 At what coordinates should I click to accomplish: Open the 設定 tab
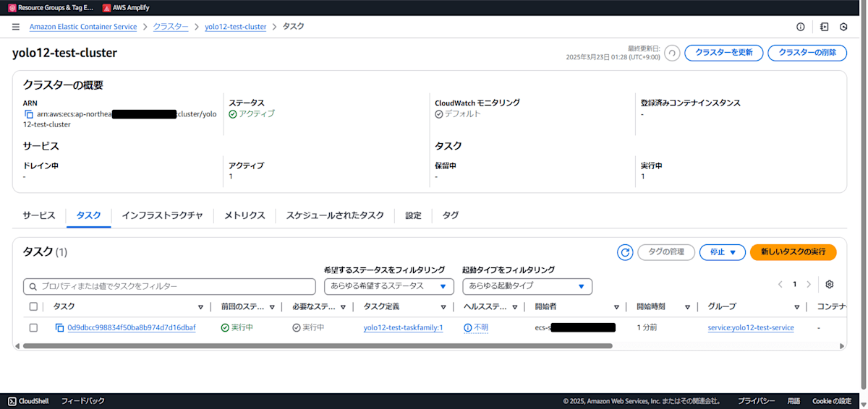coord(413,215)
